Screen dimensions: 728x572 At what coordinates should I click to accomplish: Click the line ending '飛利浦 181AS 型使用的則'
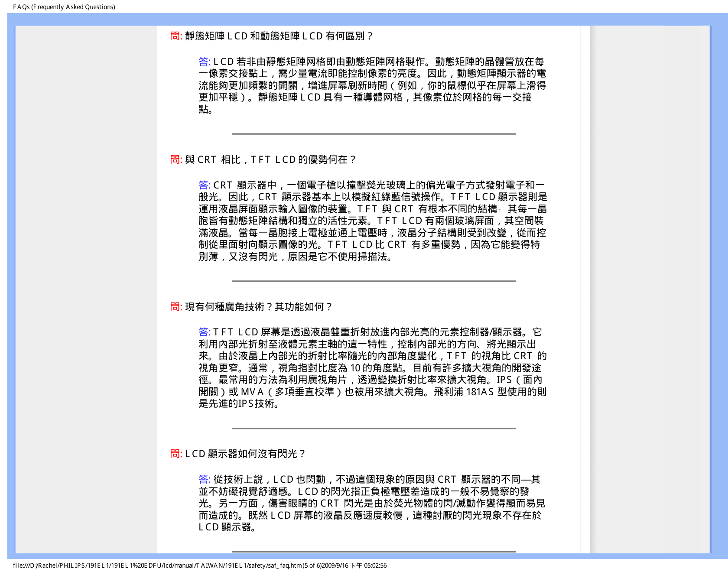tap(373, 392)
